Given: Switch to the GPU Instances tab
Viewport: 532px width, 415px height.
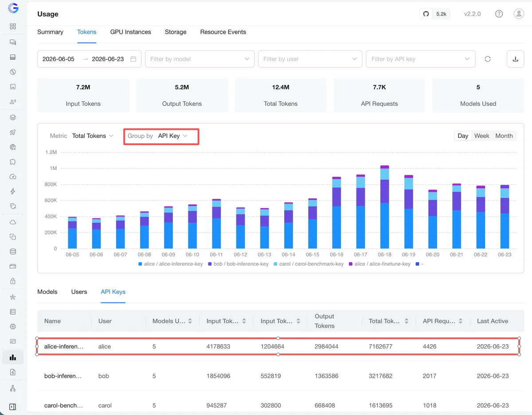Looking at the screenshot, I should (130, 32).
